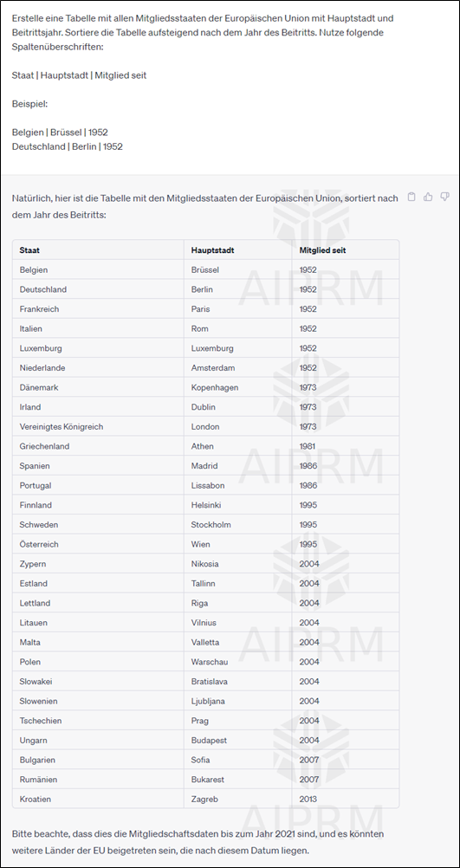Click the Belgien table cell
The height and width of the screenshot is (868, 460).
(33, 269)
